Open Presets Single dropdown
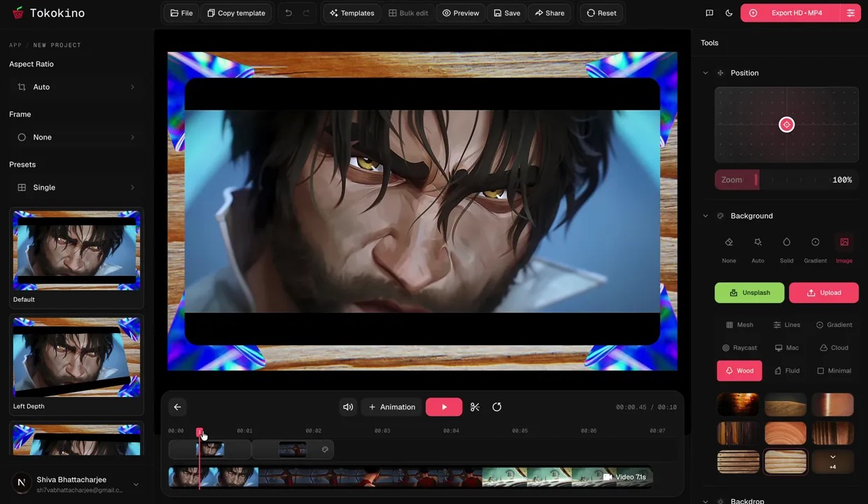This screenshot has height=504, width=868. pyautogui.click(x=76, y=188)
